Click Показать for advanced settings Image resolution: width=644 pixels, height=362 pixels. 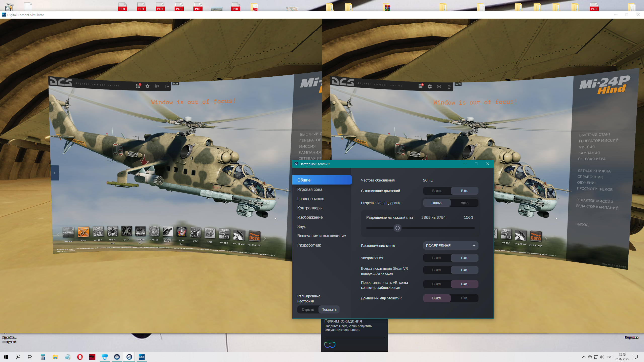[329, 309]
